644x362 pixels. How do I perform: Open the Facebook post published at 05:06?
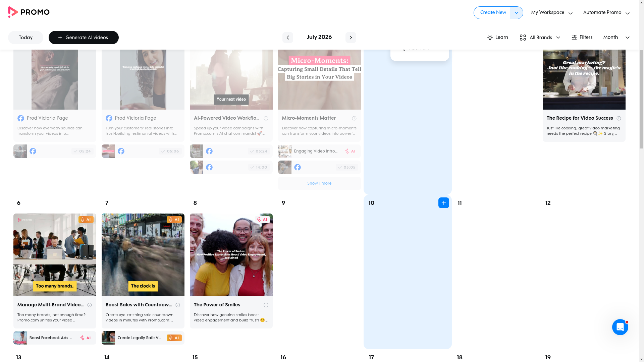(x=143, y=151)
